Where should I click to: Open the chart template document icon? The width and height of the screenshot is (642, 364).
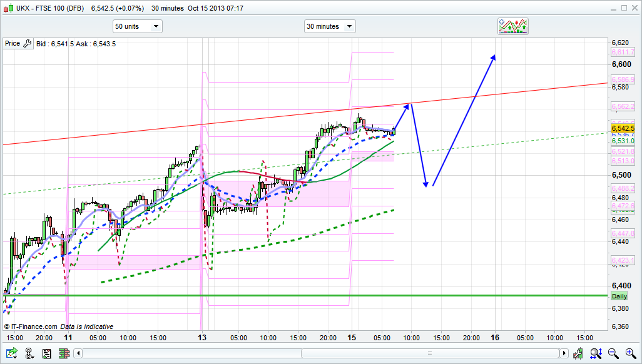[x=46, y=354]
